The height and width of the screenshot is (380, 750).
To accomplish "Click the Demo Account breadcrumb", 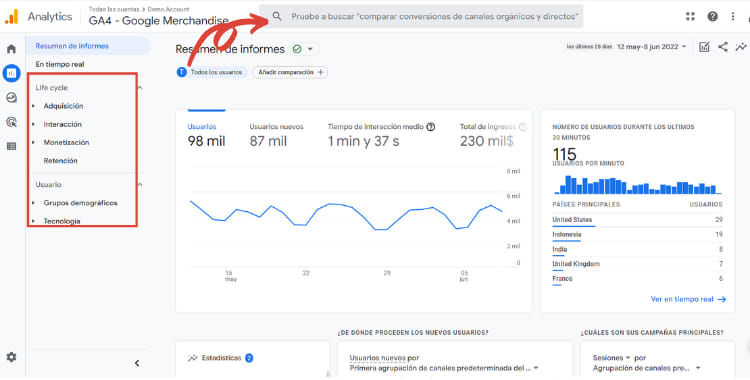I will tap(168, 9).
